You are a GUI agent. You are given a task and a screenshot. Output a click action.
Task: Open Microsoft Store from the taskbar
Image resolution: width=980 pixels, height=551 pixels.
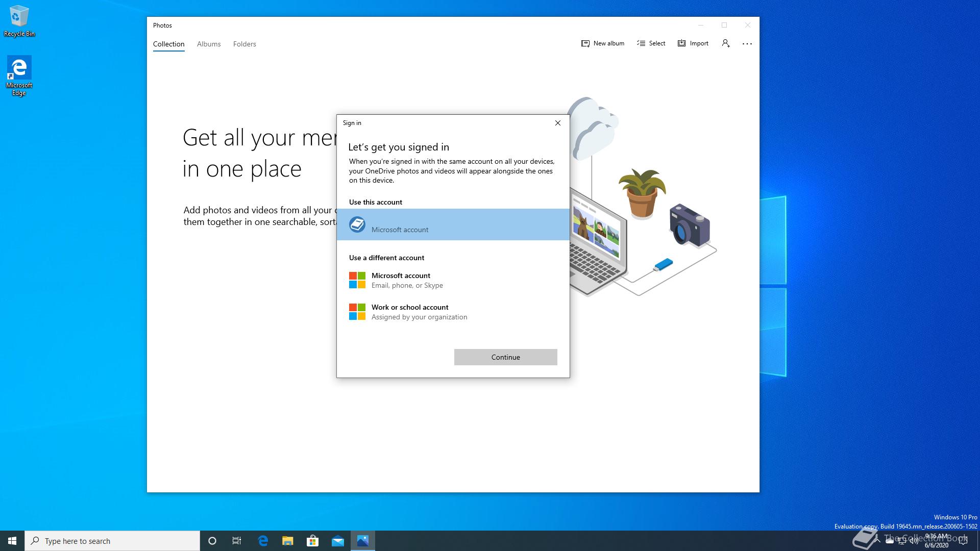click(313, 541)
